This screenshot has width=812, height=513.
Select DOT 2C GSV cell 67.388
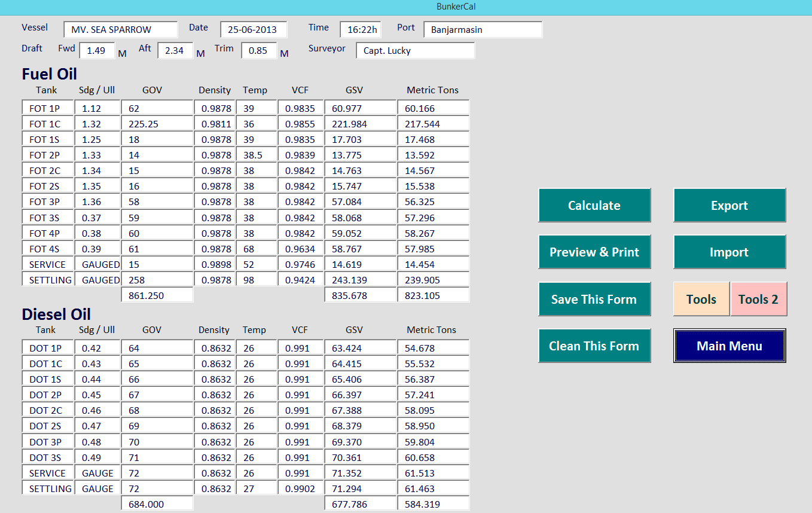pos(361,410)
